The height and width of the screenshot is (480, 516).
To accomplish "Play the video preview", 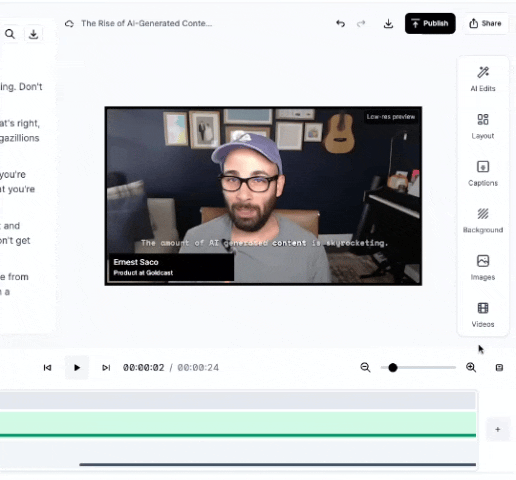I will click(x=77, y=367).
